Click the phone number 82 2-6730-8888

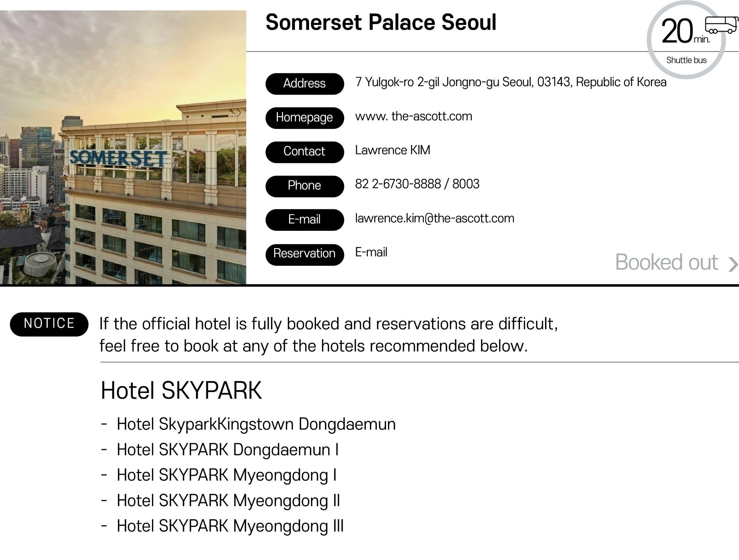(x=398, y=184)
